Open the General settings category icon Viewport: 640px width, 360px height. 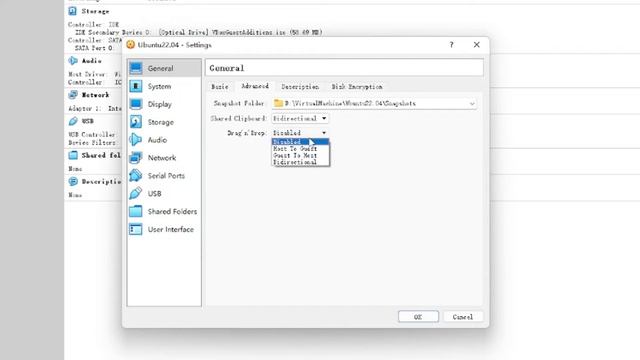click(x=136, y=68)
